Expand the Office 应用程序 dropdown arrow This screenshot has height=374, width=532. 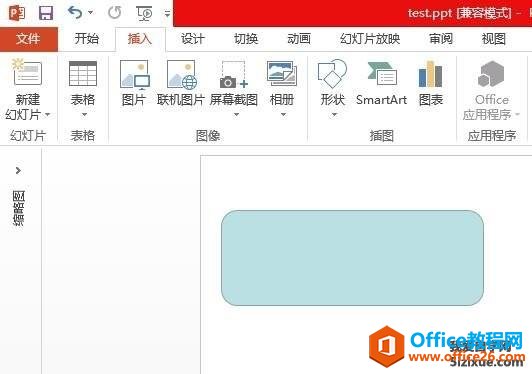pos(517,115)
